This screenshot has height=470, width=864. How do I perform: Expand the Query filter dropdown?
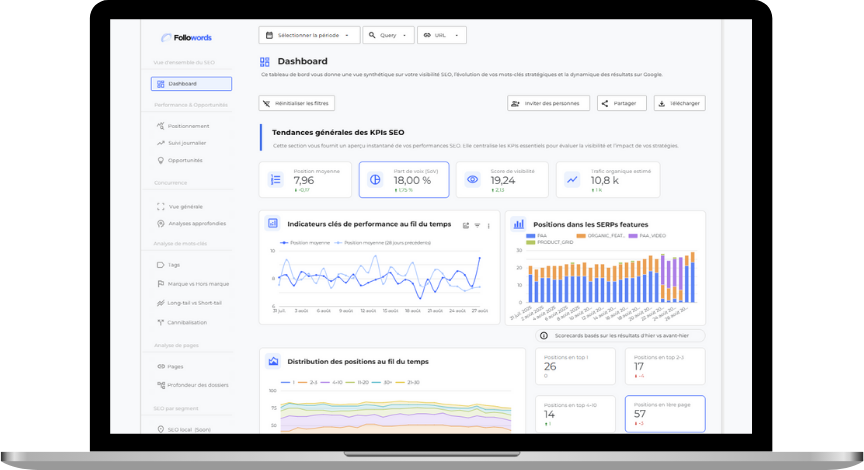click(x=388, y=35)
